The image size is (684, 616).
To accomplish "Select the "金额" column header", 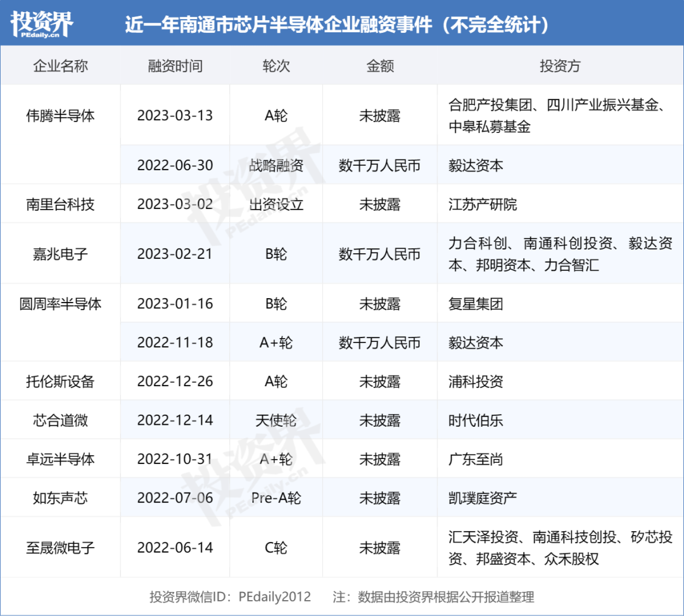I will click(x=380, y=66).
